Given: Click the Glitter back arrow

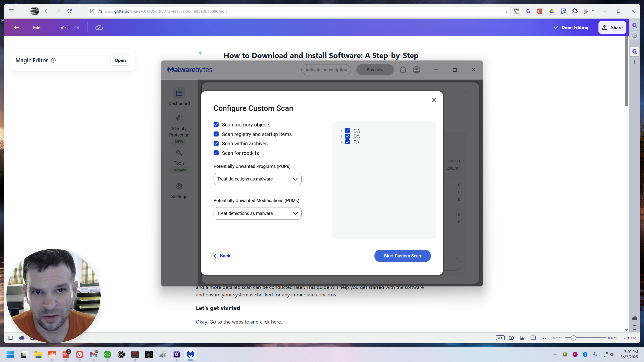Looking at the screenshot, I should point(17,28).
